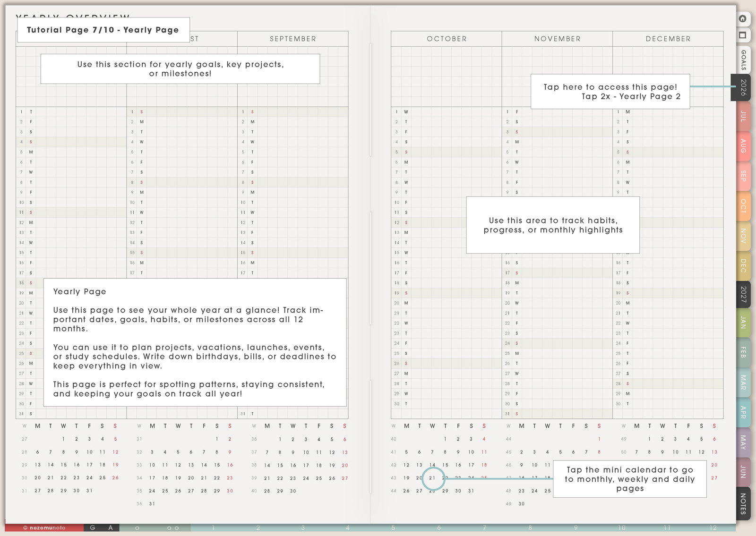Image resolution: width=756 pixels, height=536 pixels.
Task: Go to section 10 in bottom bar
Action: click(621, 527)
